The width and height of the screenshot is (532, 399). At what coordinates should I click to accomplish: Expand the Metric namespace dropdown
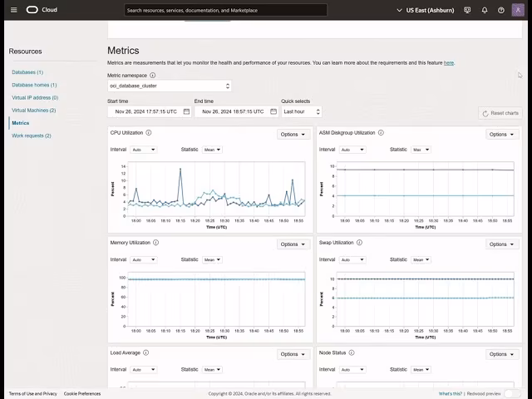point(170,86)
